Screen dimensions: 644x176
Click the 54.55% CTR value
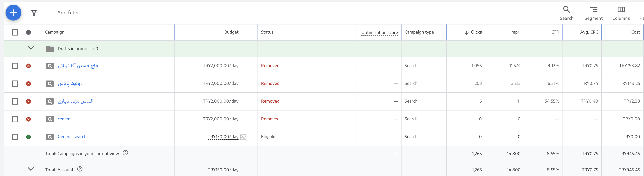[x=552, y=101]
